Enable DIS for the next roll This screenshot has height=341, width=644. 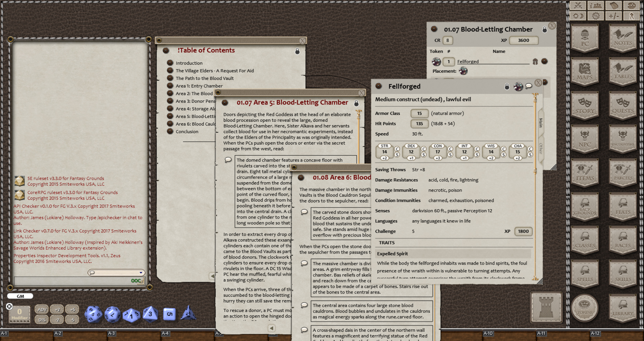(42, 320)
